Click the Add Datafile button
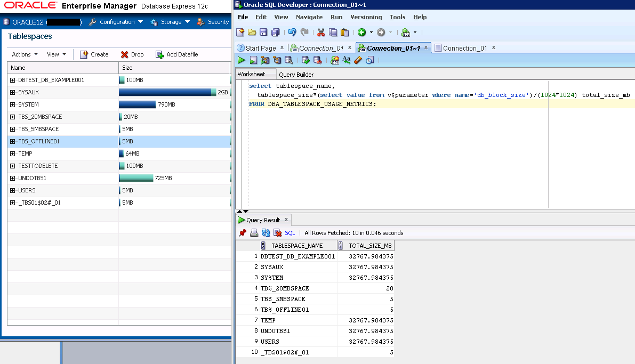Viewport: 635px width, 364px height. [x=176, y=54]
